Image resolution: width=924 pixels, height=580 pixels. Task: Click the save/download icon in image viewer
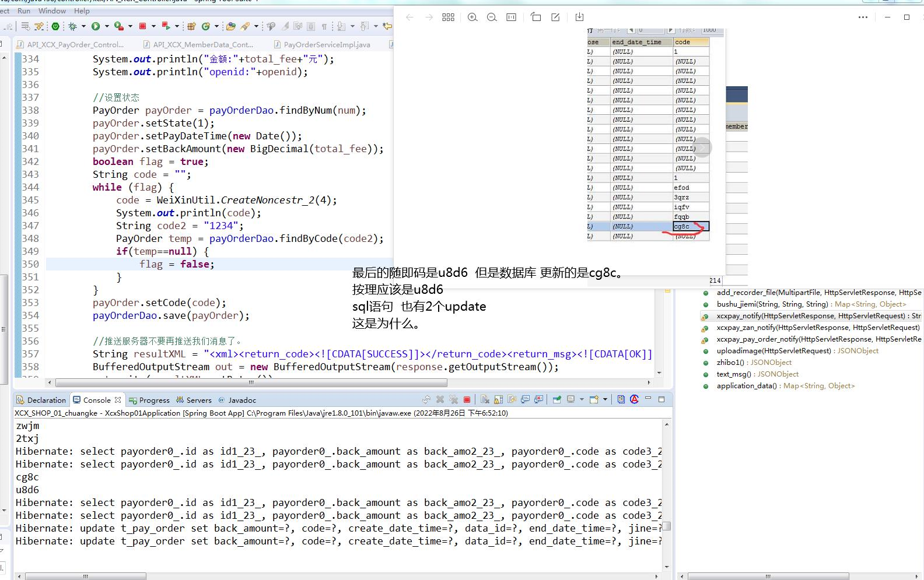click(579, 17)
